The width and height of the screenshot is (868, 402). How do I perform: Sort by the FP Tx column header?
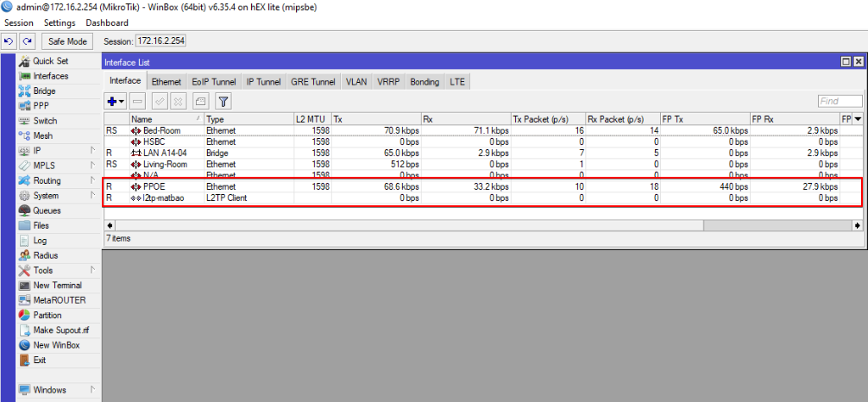(x=705, y=118)
